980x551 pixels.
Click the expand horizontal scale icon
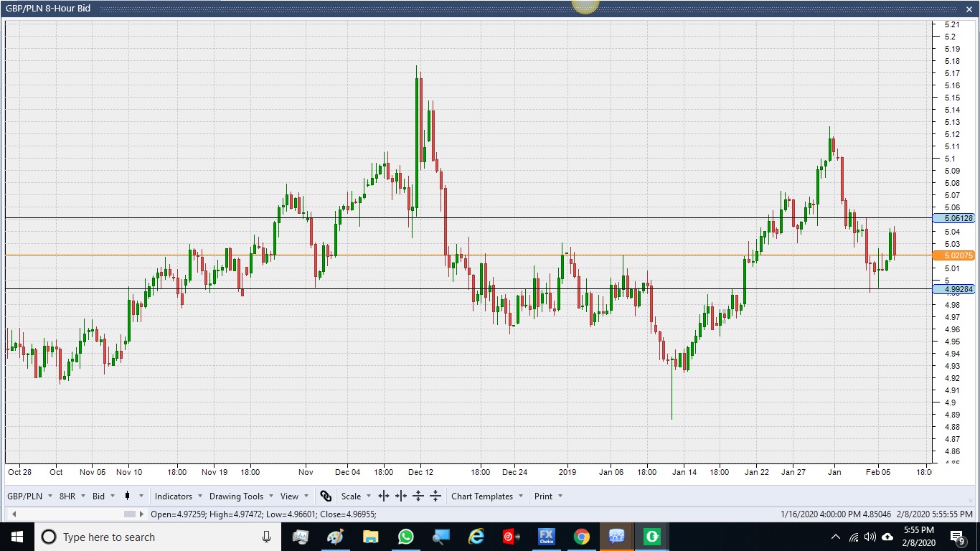[x=384, y=496]
